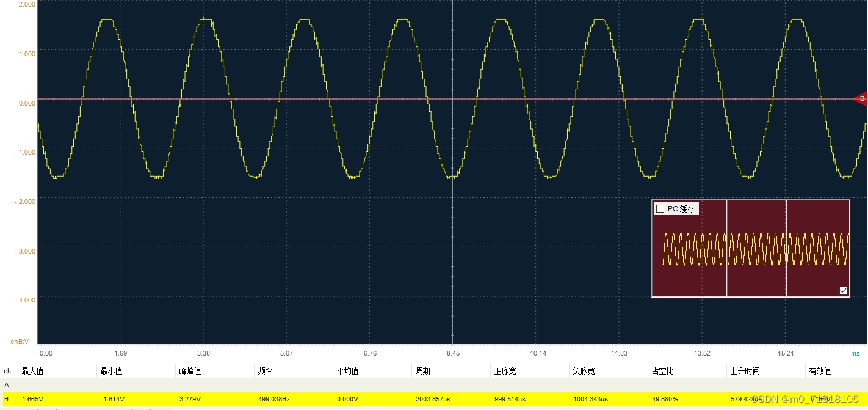Click the 频率 column header
Image resolution: width=868 pixels, height=410 pixels.
point(265,371)
